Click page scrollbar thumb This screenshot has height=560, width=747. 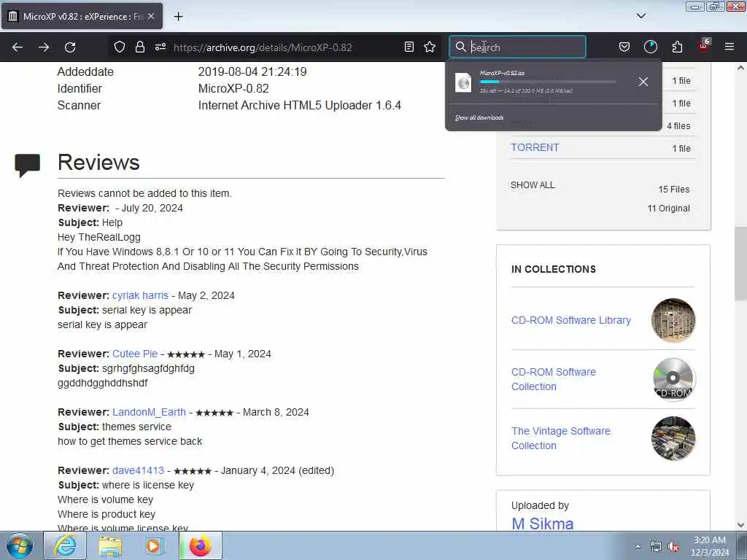tap(740, 263)
